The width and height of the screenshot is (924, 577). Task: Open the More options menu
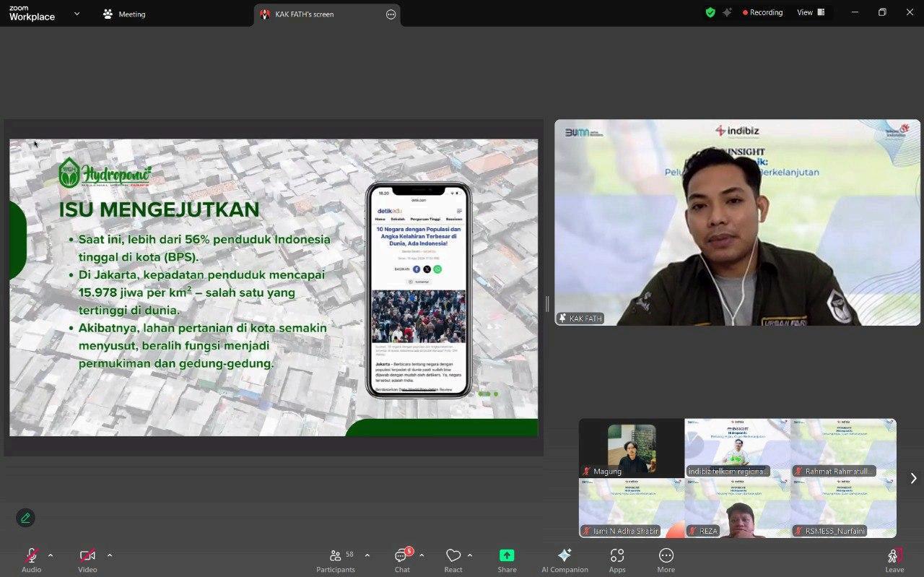(666, 560)
